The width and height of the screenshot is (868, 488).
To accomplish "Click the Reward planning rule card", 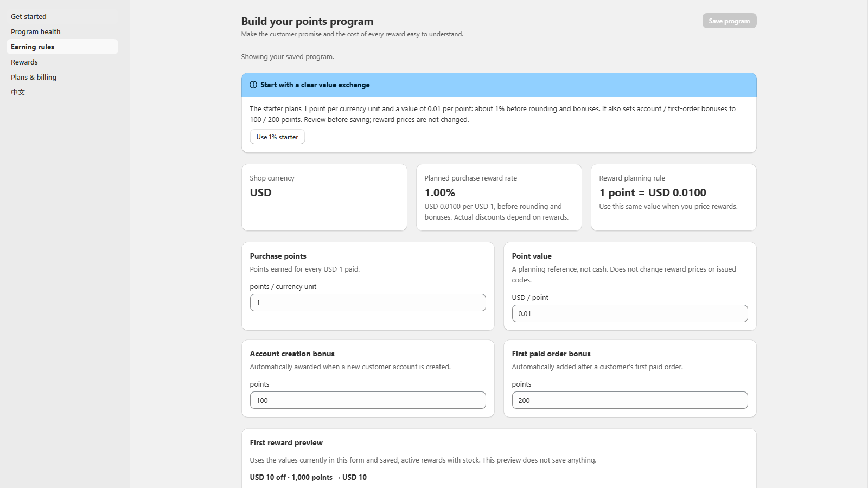I will (x=674, y=197).
